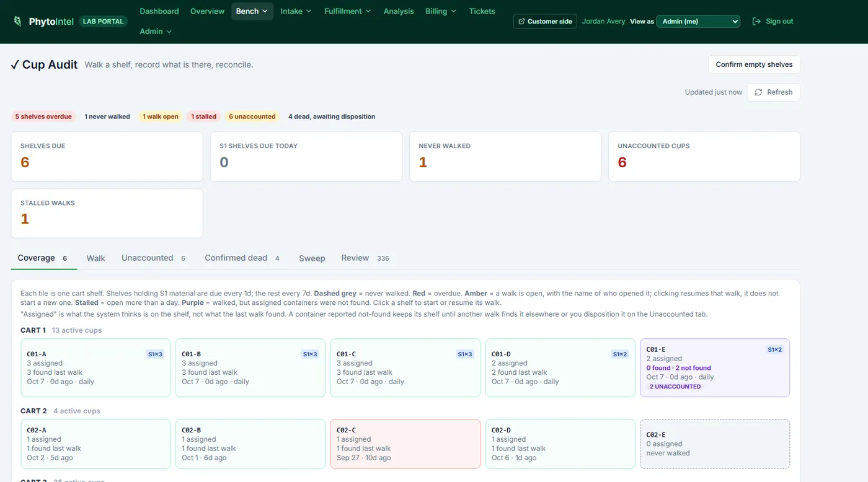The width and height of the screenshot is (868, 482).
Task: Expand the Admin menu
Action: point(156,31)
